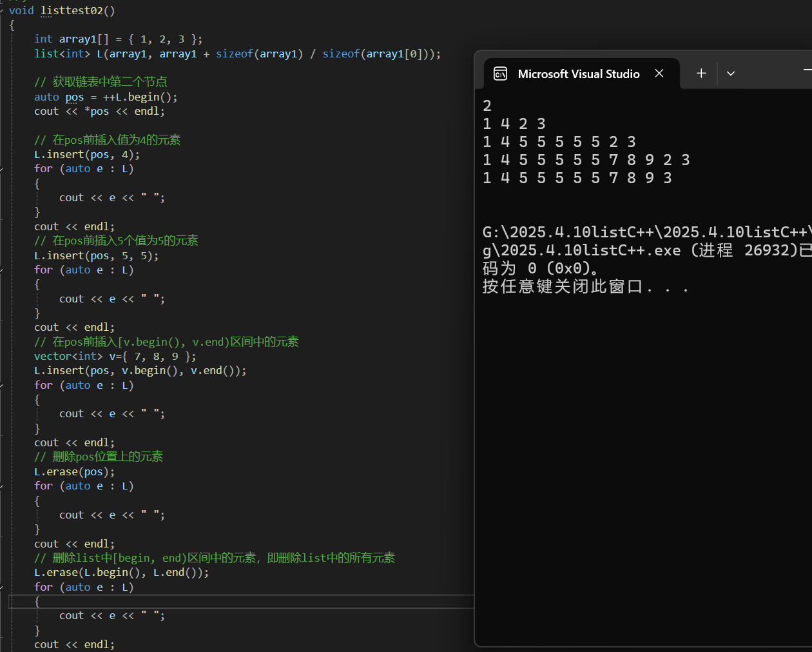Close the Microsoft Visual Studio console tab
The image size is (812, 652).
click(x=659, y=74)
